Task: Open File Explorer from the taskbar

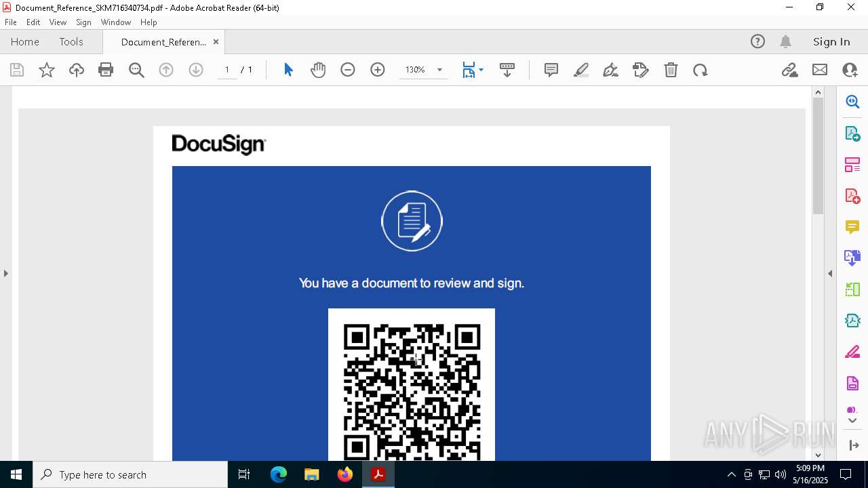Action: [312, 474]
